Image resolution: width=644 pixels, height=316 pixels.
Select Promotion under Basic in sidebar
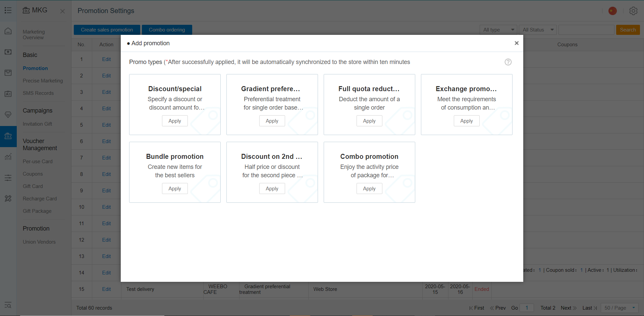pyautogui.click(x=35, y=68)
